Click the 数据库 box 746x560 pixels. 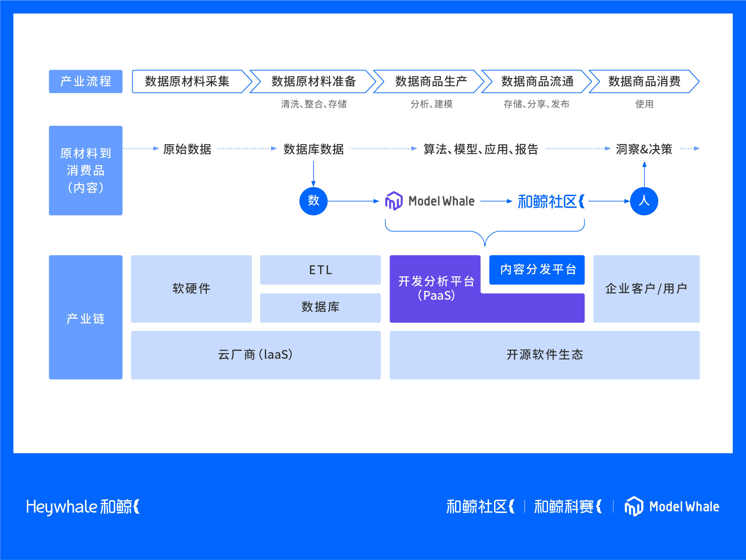pyautogui.click(x=320, y=307)
